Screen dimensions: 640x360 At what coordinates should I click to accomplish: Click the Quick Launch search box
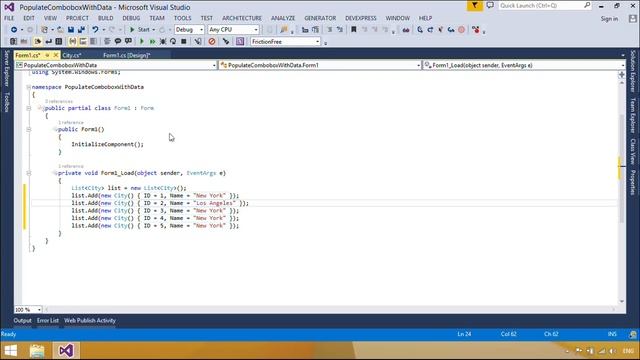pyautogui.click(x=544, y=6)
